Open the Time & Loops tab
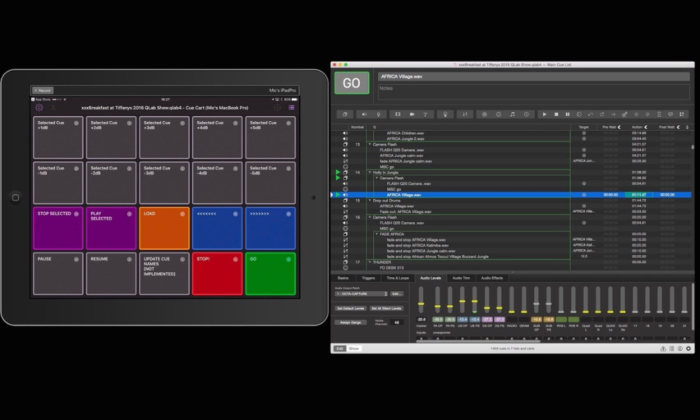The width and height of the screenshot is (700, 420). (x=397, y=278)
